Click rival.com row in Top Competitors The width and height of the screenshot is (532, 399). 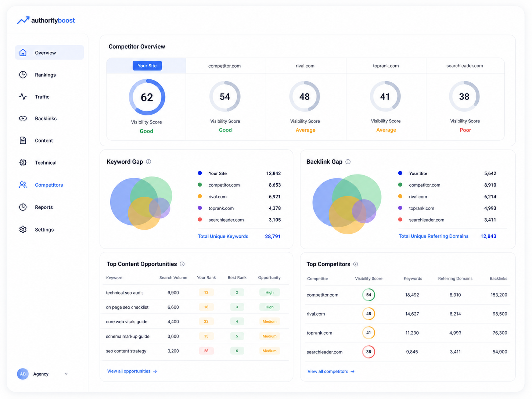click(x=407, y=314)
